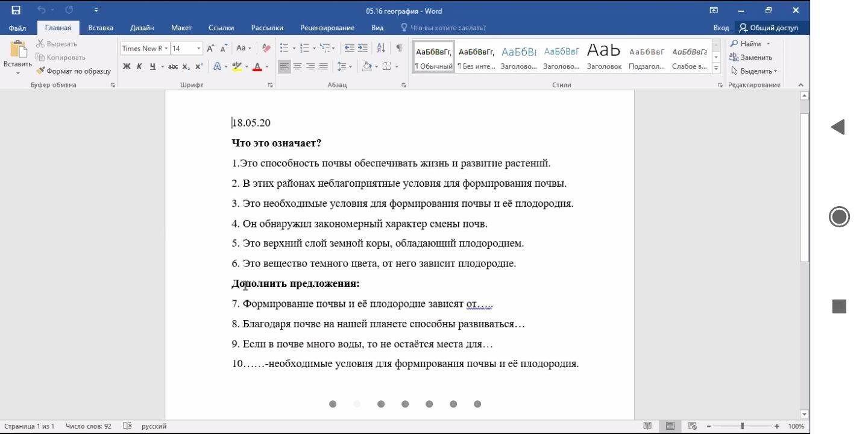Click the Найти find button
The width and height of the screenshot is (868, 434).
point(750,44)
